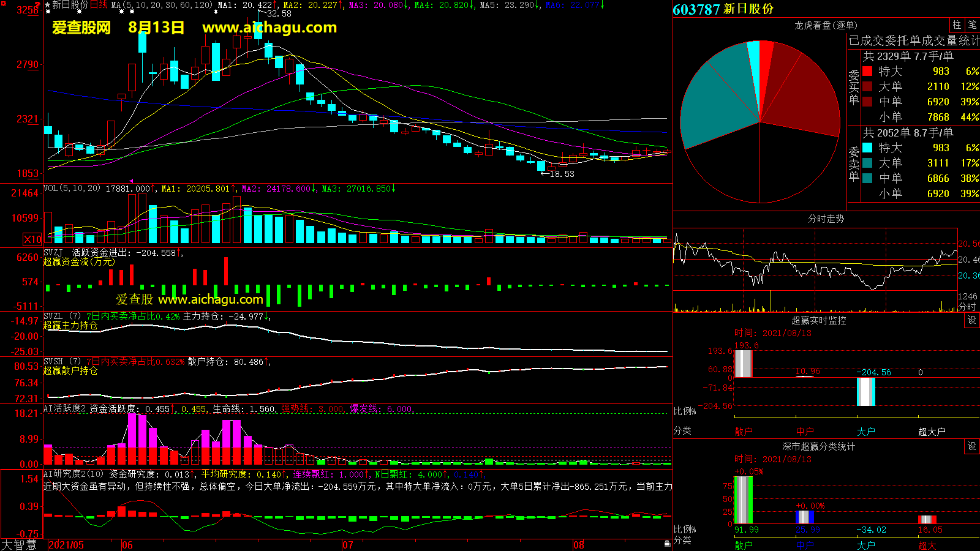Select the 龙虎看盘(逐单) panel title
Image resolution: width=980 pixels, height=551 pixels.
click(826, 25)
